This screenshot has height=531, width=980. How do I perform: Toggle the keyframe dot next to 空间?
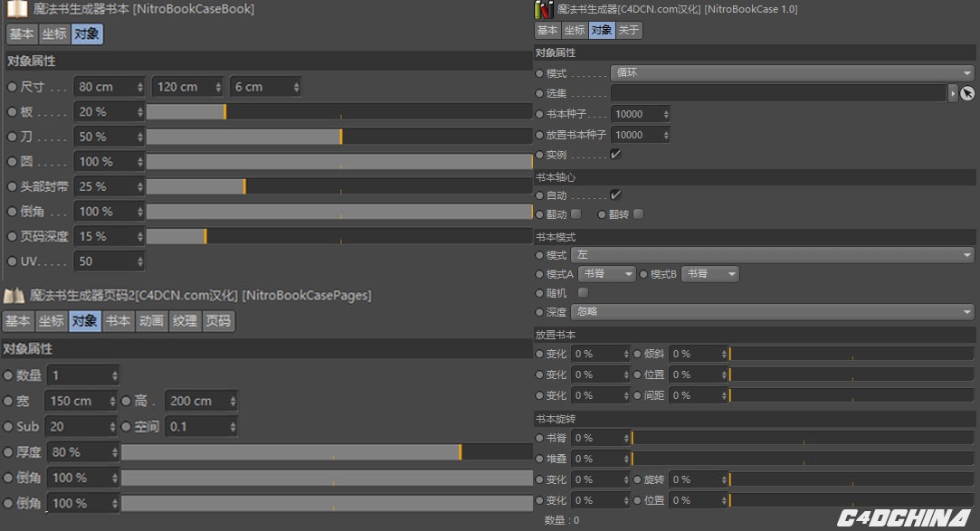(x=127, y=427)
